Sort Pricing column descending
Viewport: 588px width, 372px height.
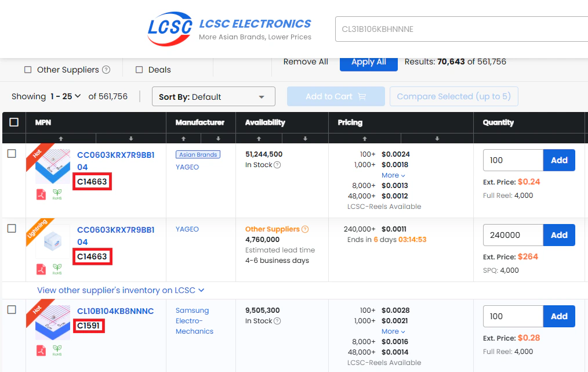pos(437,139)
